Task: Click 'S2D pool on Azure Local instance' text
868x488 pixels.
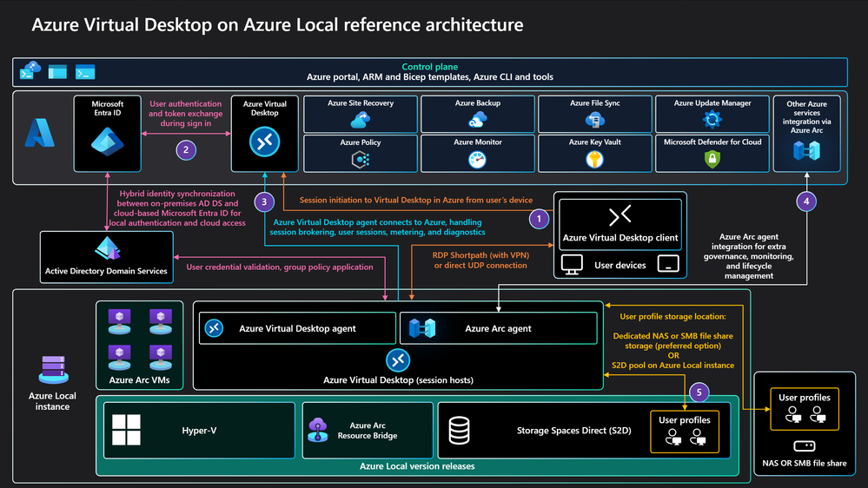Action: tap(673, 366)
